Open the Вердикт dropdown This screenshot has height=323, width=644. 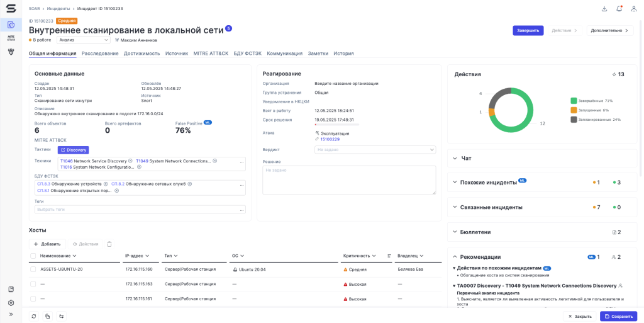coord(375,150)
